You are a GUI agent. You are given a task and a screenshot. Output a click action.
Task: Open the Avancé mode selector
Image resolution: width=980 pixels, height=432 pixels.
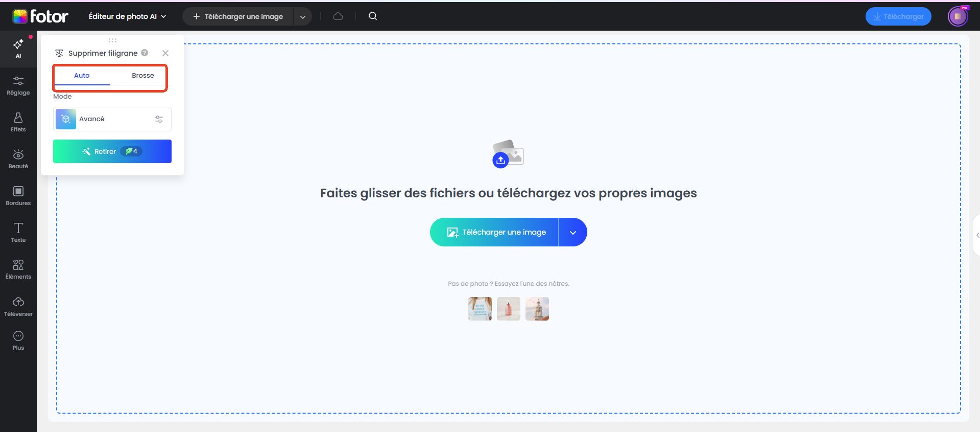point(112,119)
